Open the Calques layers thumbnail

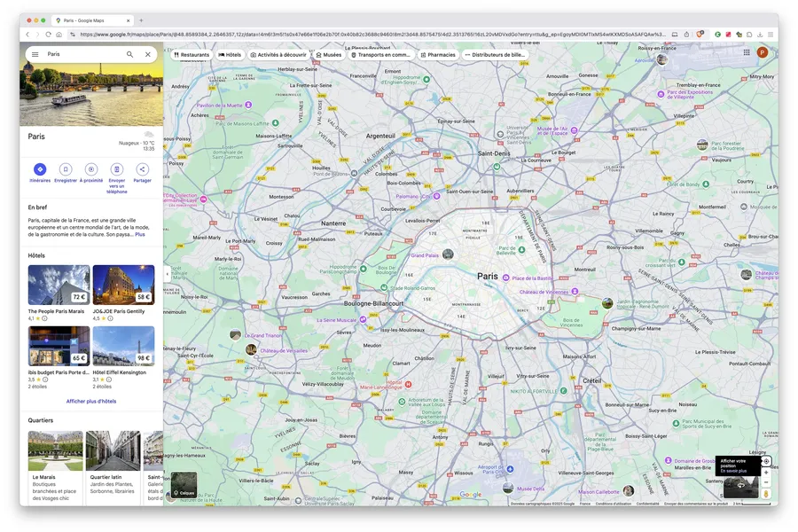pos(184,485)
